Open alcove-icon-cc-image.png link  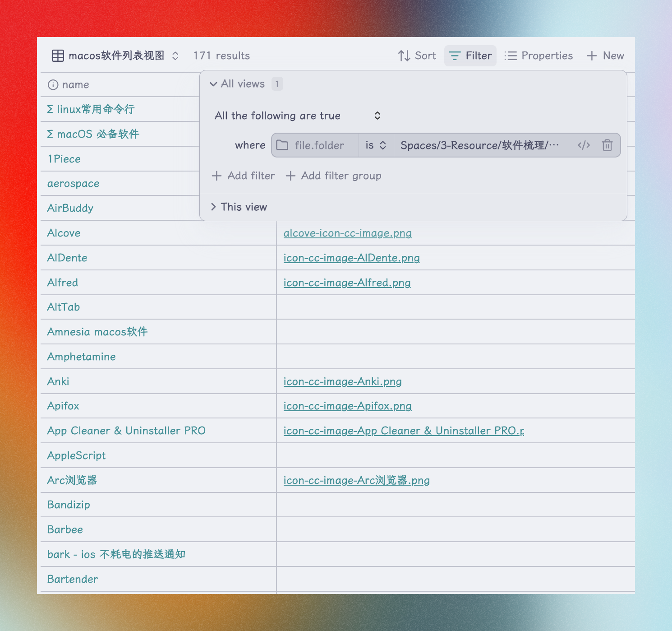347,233
